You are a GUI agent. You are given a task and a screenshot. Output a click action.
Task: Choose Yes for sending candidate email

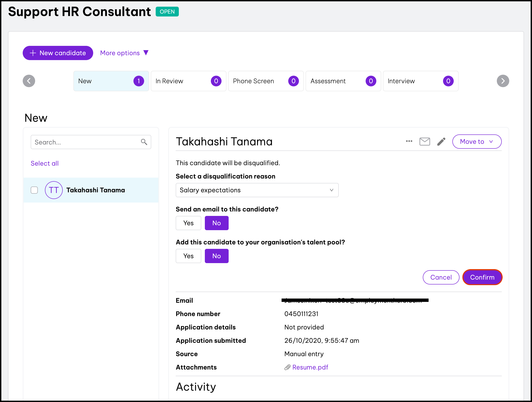[188, 223]
